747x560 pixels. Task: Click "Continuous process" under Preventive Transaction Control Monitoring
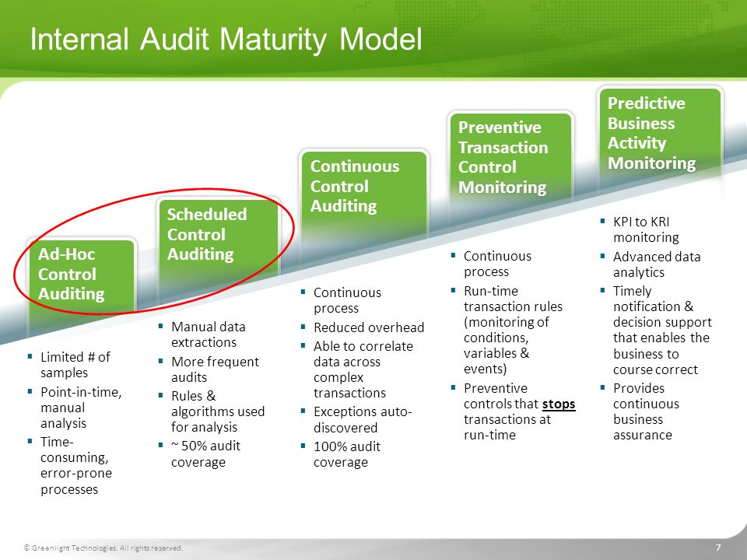[497, 264]
